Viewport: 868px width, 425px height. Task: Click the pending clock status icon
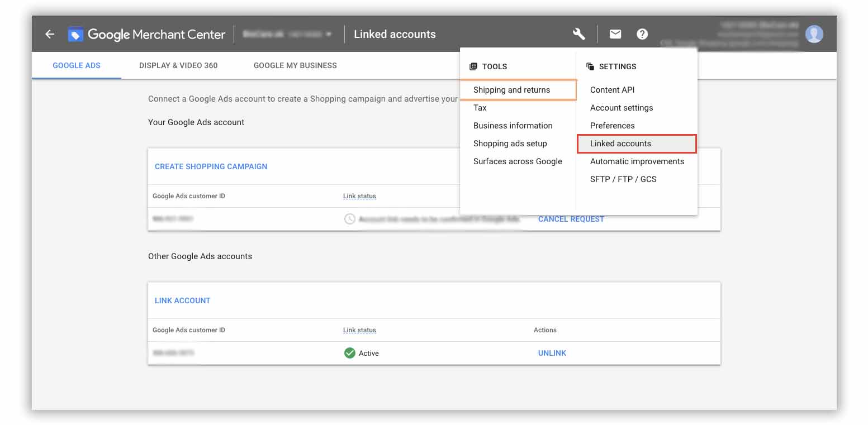[x=350, y=219]
